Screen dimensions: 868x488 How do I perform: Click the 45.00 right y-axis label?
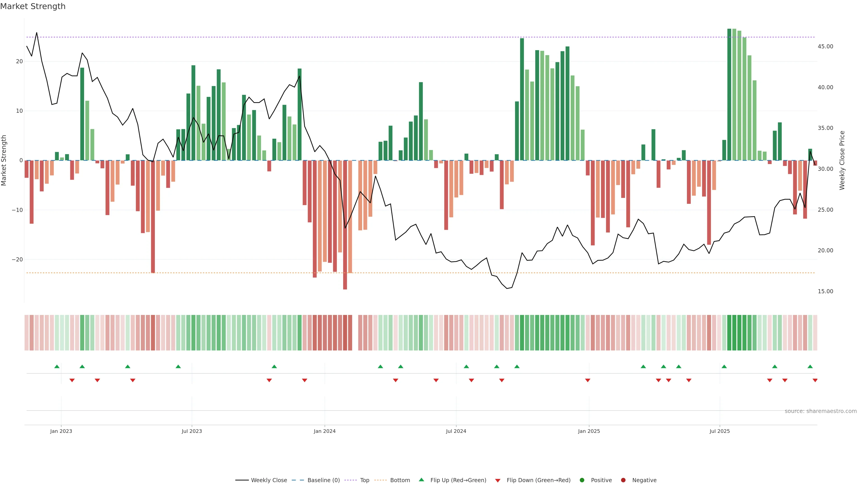pos(825,47)
